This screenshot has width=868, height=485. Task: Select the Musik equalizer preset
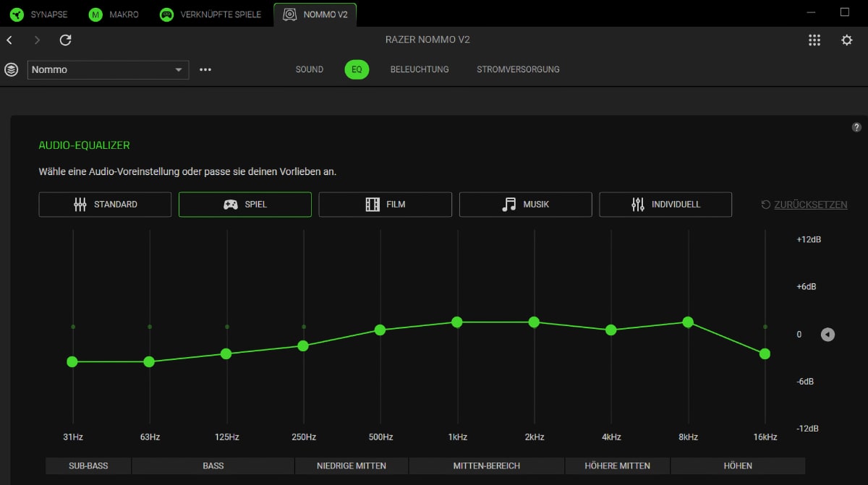click(525, 205)
